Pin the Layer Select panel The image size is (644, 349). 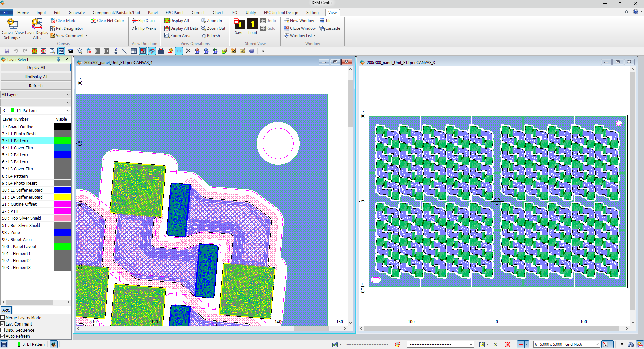[59, 59]
